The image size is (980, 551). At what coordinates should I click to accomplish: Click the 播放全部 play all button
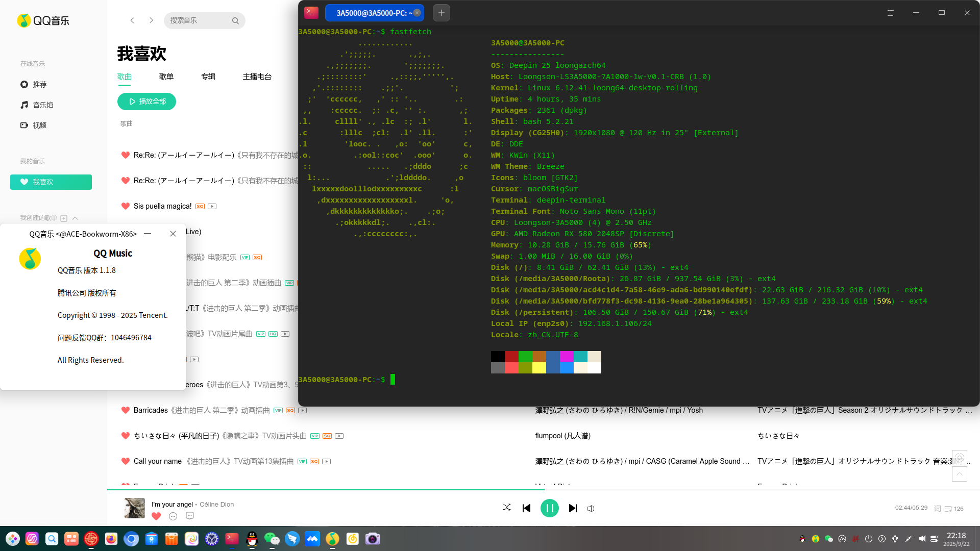[146, 102]
